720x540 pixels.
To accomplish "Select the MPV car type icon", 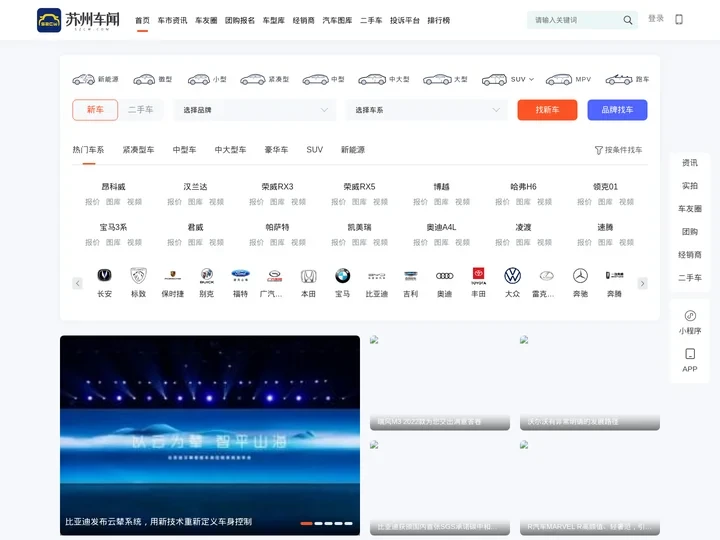I will (x=559, y=79).
